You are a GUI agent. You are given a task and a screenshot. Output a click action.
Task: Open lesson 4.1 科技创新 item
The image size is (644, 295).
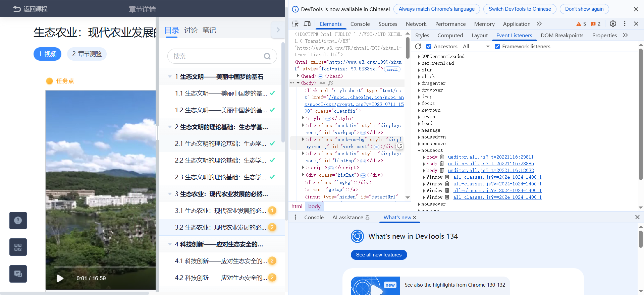(222, 261)
